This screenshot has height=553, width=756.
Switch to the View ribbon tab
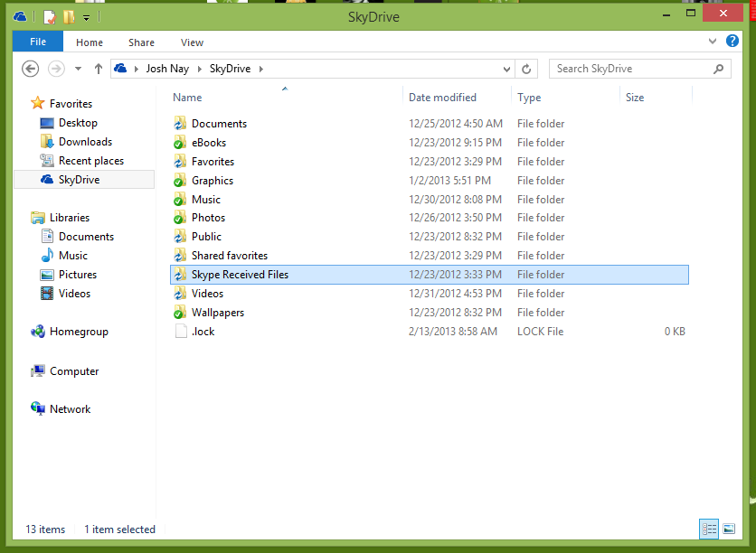pos(192,42)
